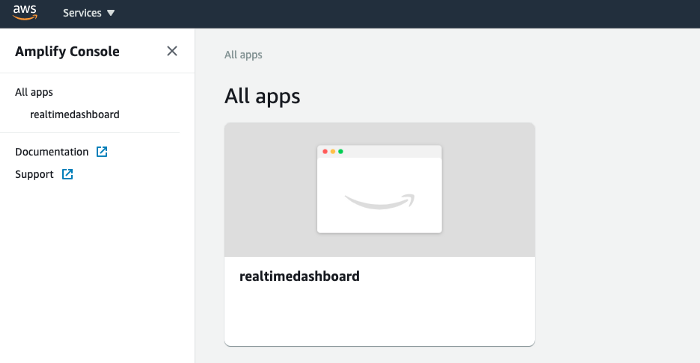Select All apps in the sidebar

(x=34, y=92)
